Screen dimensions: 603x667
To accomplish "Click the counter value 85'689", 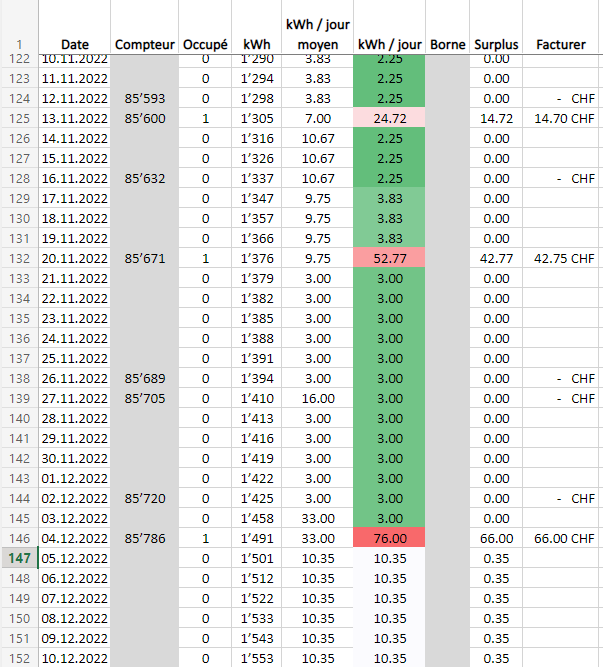I will point(145,378).
